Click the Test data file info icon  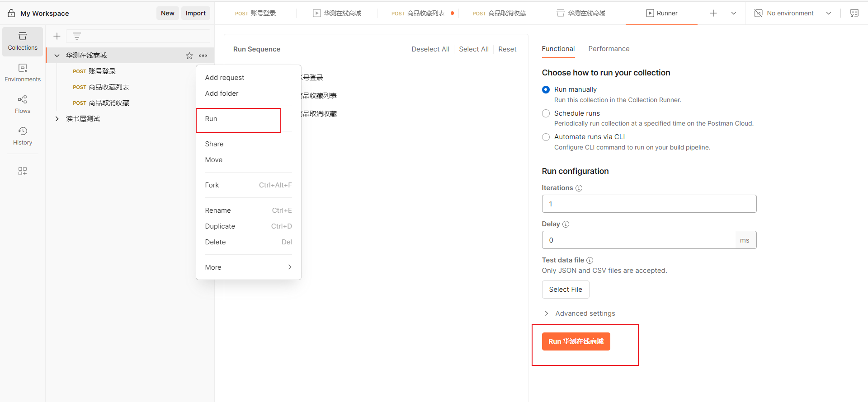click(590, 260)
